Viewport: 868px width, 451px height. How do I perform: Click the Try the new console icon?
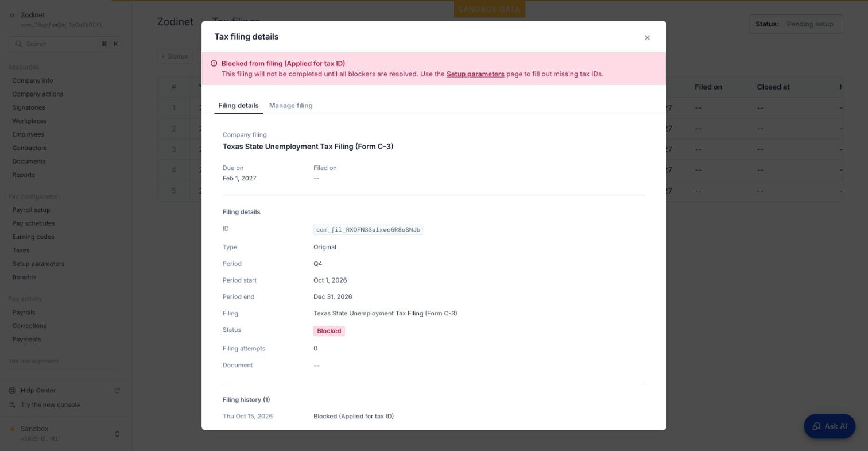click(x=12, y=405)
